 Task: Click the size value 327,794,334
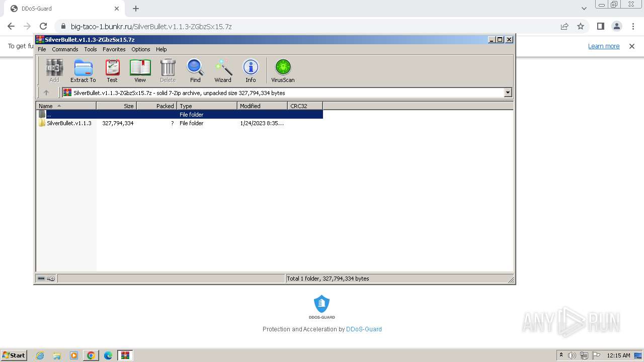[118, 123]
